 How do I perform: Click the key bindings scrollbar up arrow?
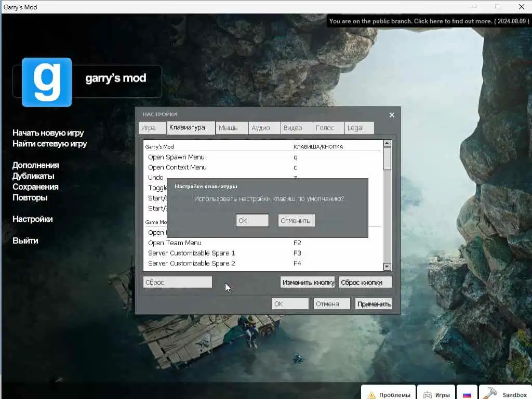pyautogui.click(x=387, y=143)
